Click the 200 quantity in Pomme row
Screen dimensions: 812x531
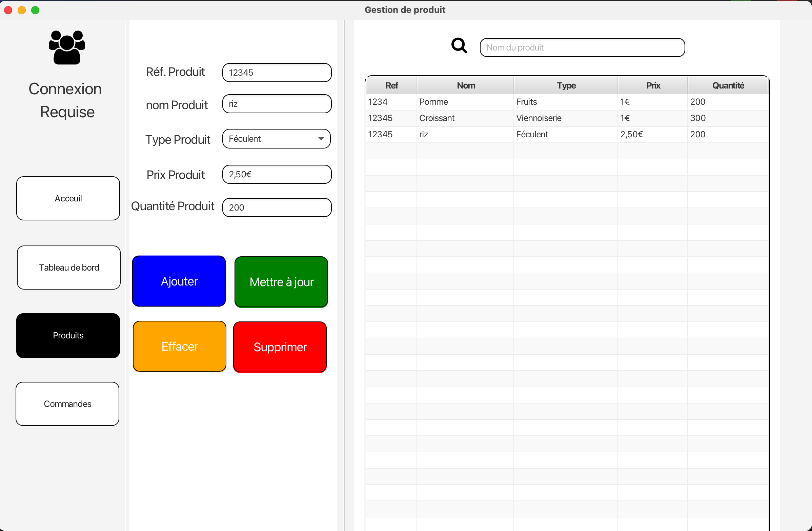[728, 102]
